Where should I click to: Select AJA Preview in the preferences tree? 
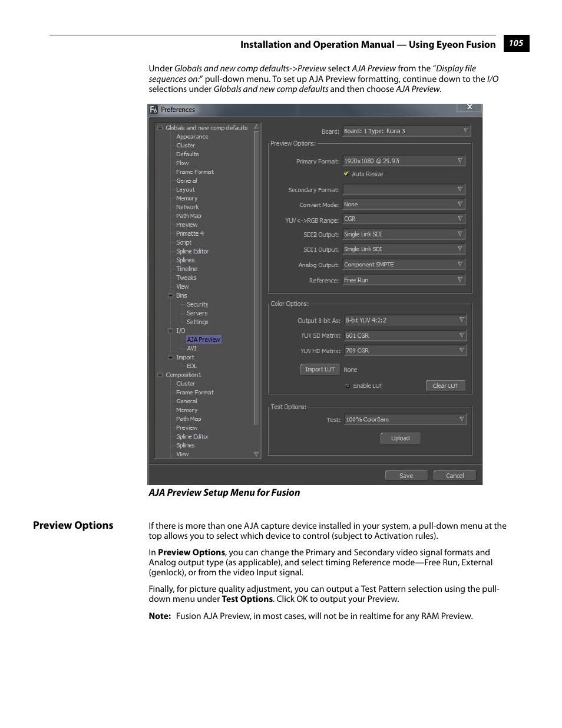[203, 339]
